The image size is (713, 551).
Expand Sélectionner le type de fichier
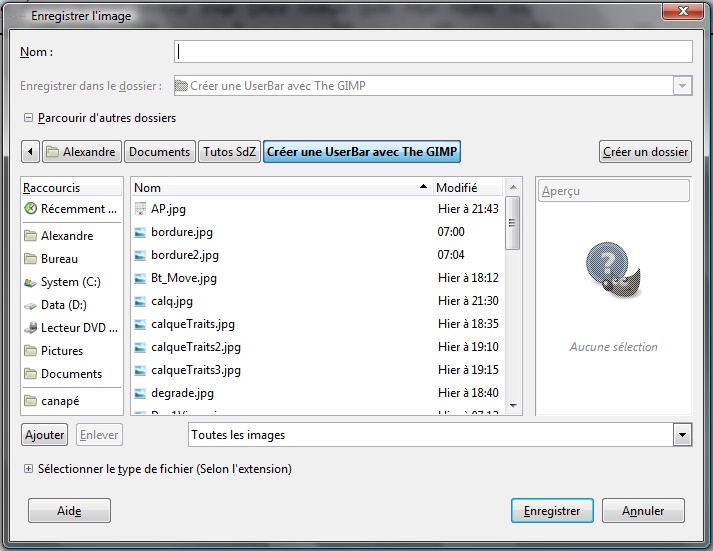coord(28,469)
